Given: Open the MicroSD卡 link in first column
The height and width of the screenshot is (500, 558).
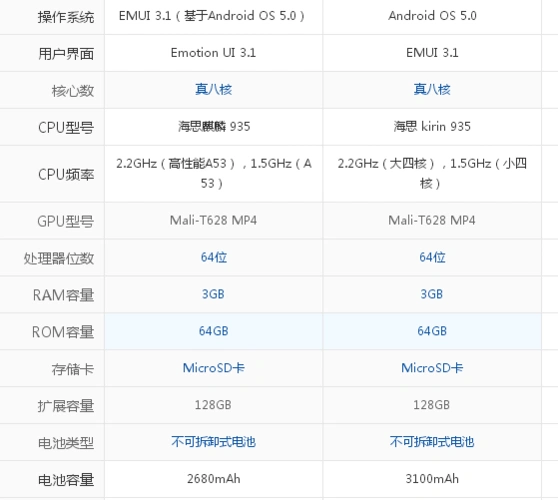Looking at the screenshot, I should 214,368.
